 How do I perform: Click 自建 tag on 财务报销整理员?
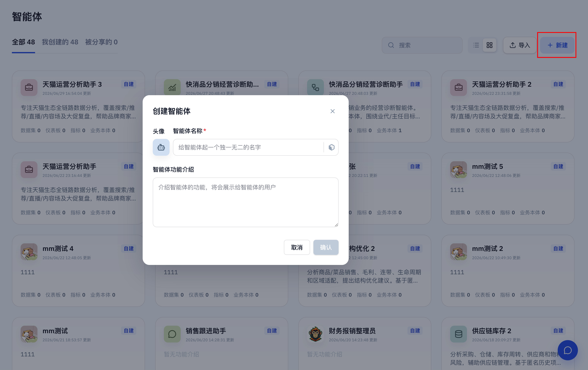point(415,331)
